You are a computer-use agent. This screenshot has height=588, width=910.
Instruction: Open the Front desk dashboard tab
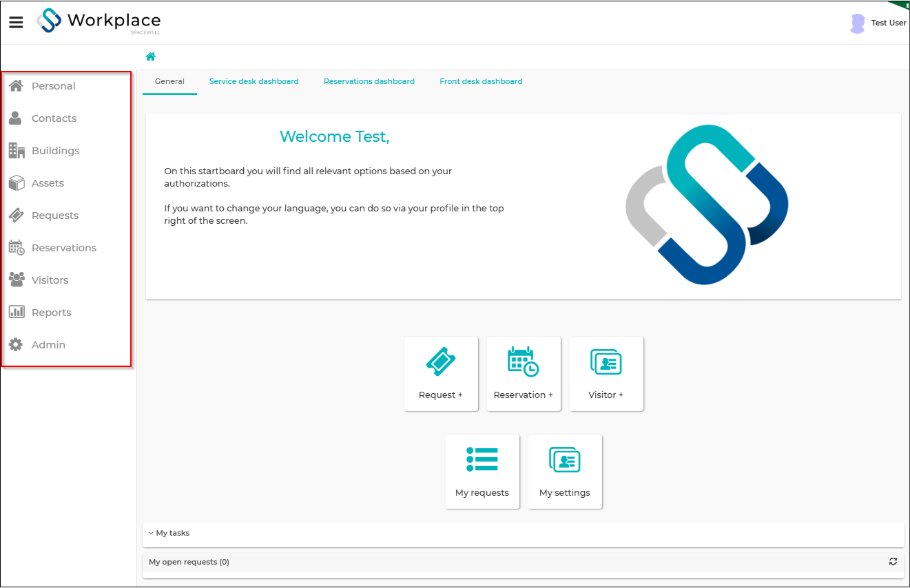(481, 81)
